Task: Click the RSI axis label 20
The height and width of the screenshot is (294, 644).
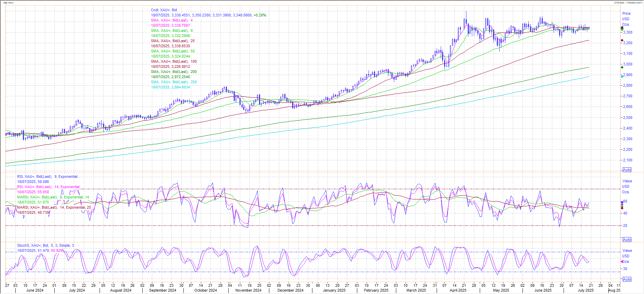Action: (x=625, y=225)
